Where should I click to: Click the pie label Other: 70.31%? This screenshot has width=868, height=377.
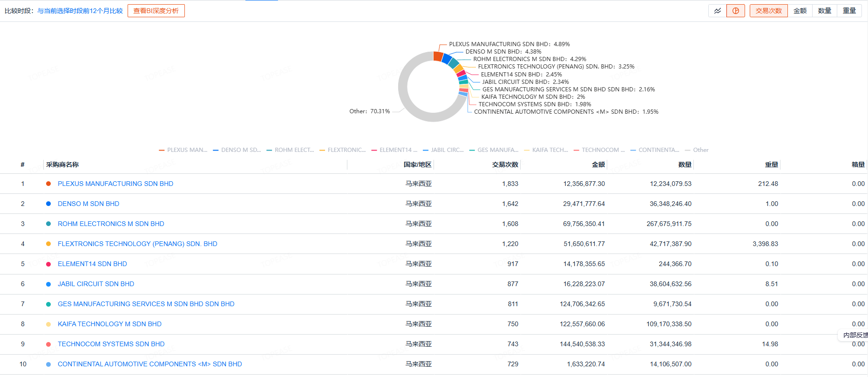click(x=370, y=111)
